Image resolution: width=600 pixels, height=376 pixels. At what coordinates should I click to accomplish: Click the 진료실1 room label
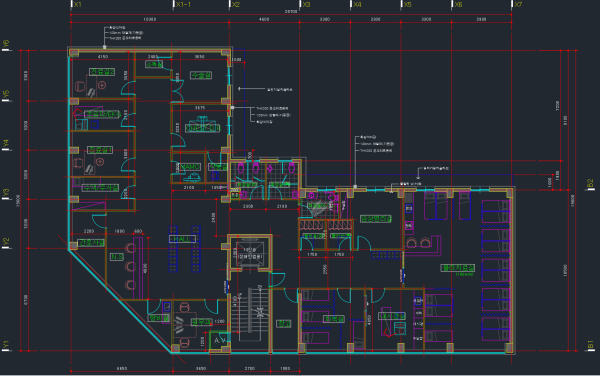coord(100,150)
